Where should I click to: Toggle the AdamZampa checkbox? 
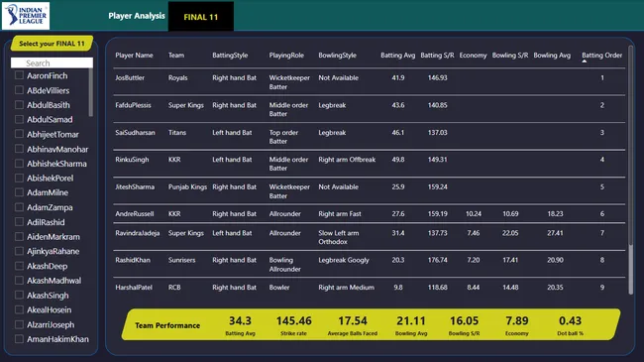coord(19,207)
